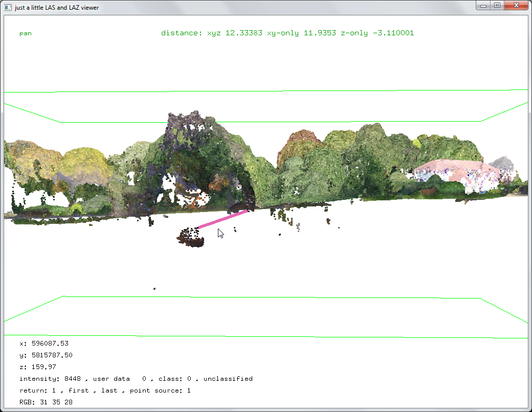The width and height of the screenshot is (532, 412).
Task: Click the 'unclassified' class text
Action: tap(228, 379)
